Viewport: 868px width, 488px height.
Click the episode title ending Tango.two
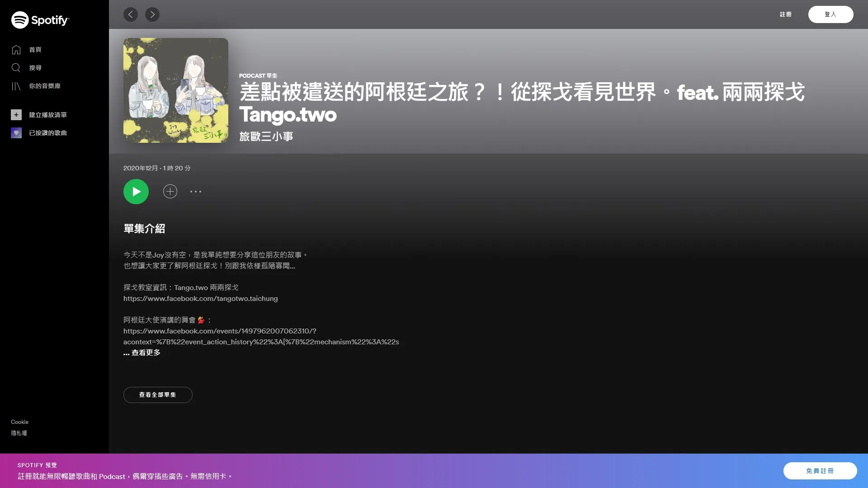click(x=522, y=103)
